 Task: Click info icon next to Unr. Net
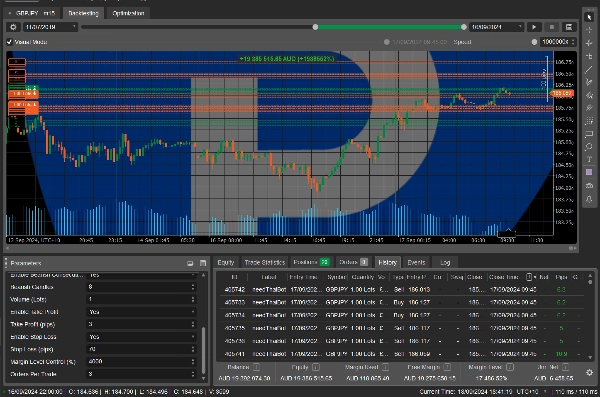point(565,367)
